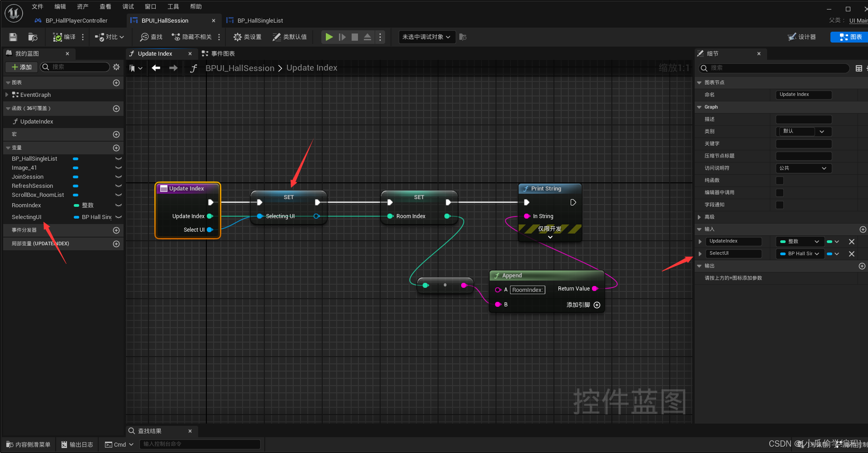The image size is (868, 453).
Task: Expand the UpdateIndex input row
Action: (x=700, y=242)
